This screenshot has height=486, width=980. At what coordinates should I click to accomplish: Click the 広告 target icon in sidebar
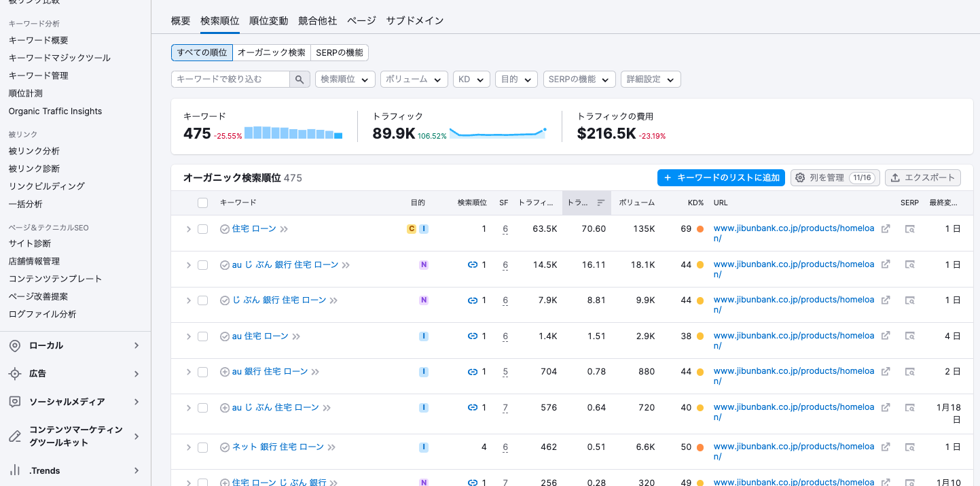click(14, 374)
